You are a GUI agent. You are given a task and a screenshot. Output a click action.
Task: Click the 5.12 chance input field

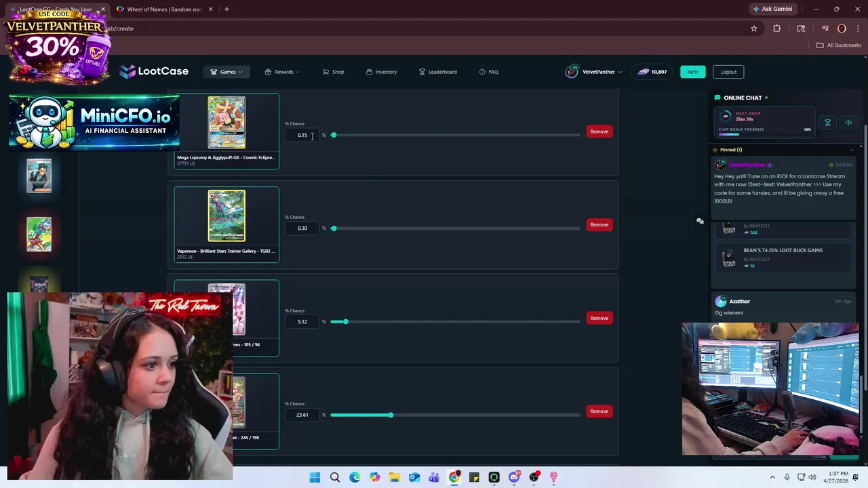[302, 322]
